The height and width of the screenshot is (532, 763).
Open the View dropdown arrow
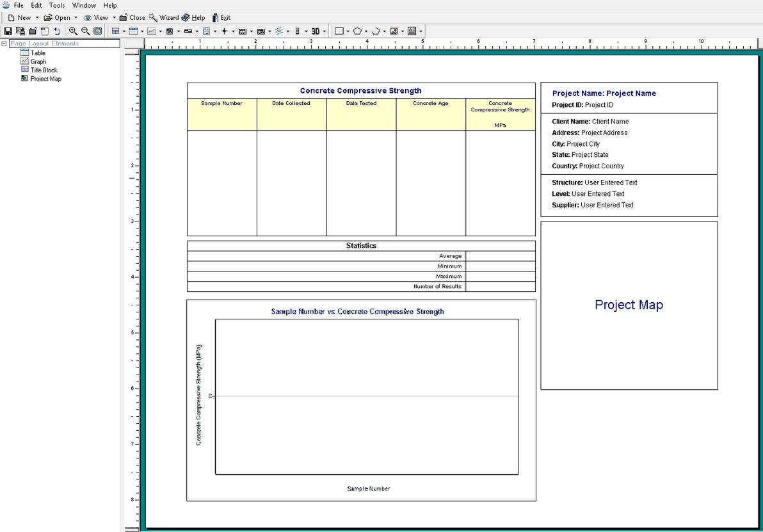click(x=114, y=17)
